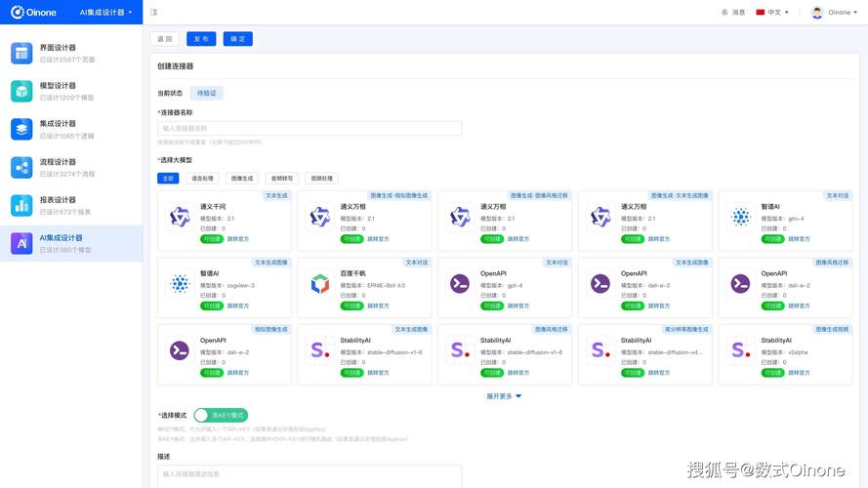Click the Oinone logo in header
This screenshot has width=868, height=488.
point(34,12)
